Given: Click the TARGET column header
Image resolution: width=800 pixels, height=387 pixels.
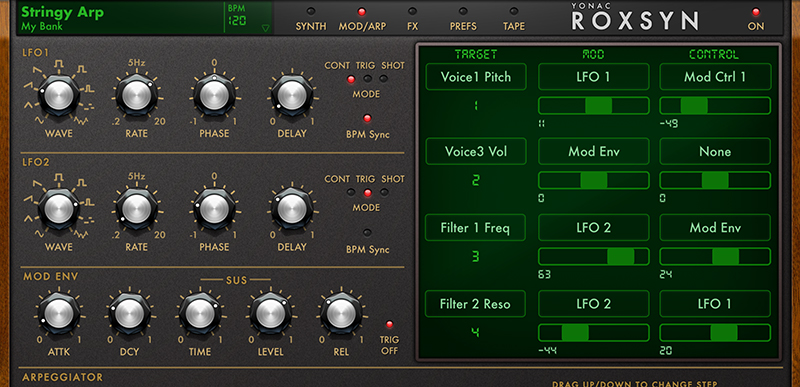Looking at the screenshot, I should click(x=476, y=54).
